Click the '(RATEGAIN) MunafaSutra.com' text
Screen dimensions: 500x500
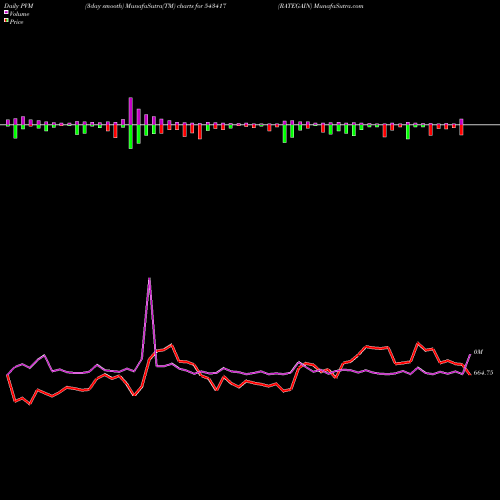[x=320, y=6]
